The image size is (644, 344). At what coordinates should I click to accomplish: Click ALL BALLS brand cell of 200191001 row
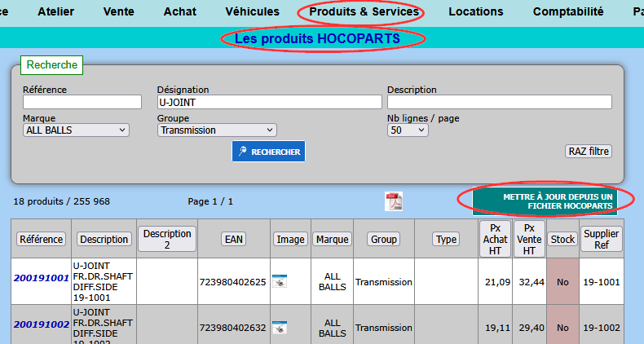[333, 281]
